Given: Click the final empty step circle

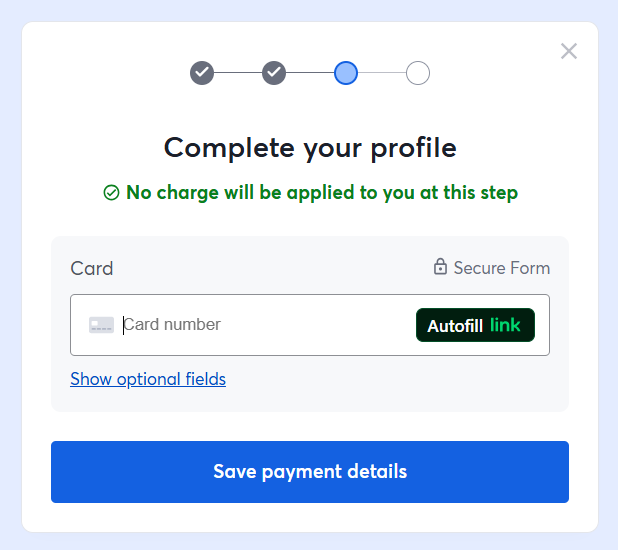Looking at the screenshot, I should pos(418,73).
